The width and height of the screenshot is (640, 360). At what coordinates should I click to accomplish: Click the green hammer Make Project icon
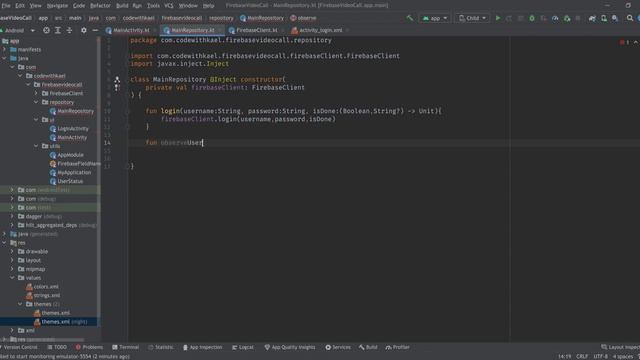409,18
